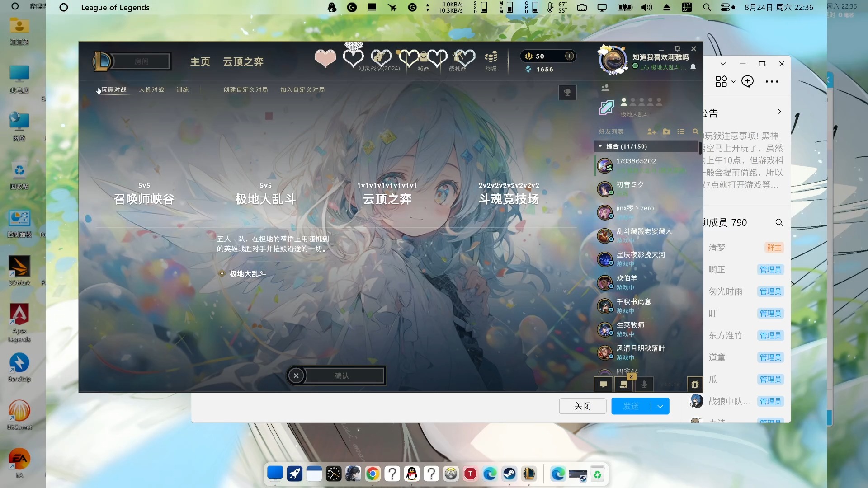This screenshot has height=488, width=868.
Task: Open the three-dot menu in QQ window
Action: tap(772, 82)
